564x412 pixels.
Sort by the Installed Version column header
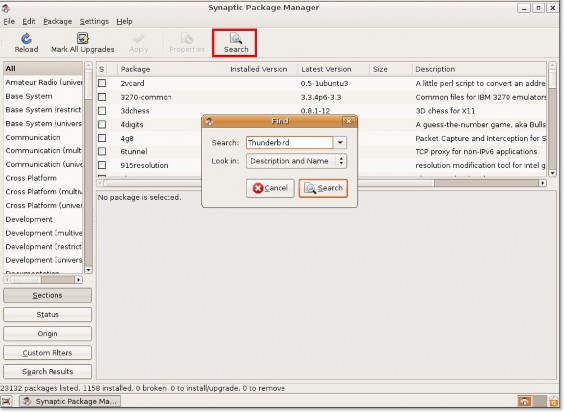click(x=262, y=69)
